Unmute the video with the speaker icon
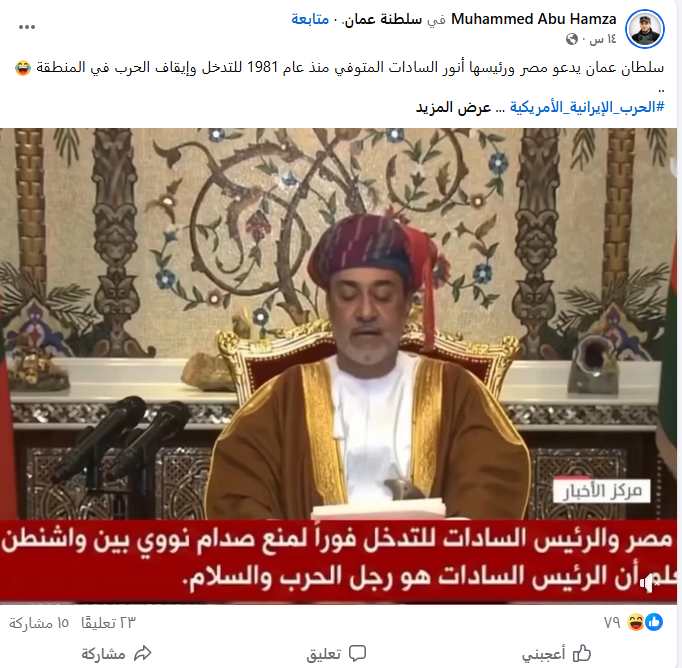682x668 pixels. pyautogui.click(x=651, y=583)
